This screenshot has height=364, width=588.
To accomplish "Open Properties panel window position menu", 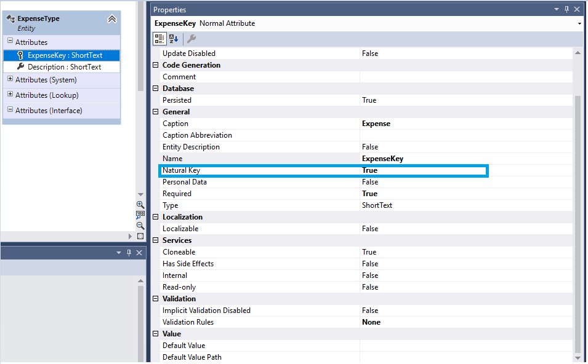I will point(557,9).
